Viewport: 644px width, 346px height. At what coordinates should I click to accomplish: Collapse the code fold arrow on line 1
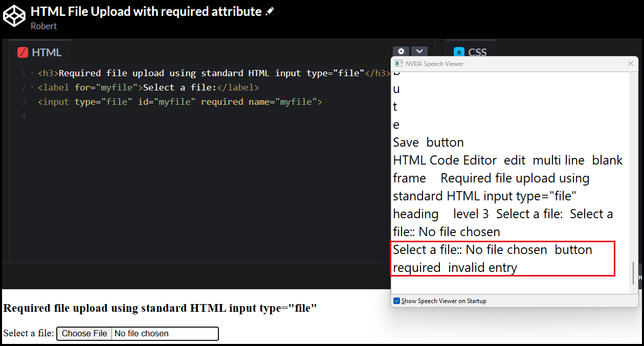tap(32, 74)
